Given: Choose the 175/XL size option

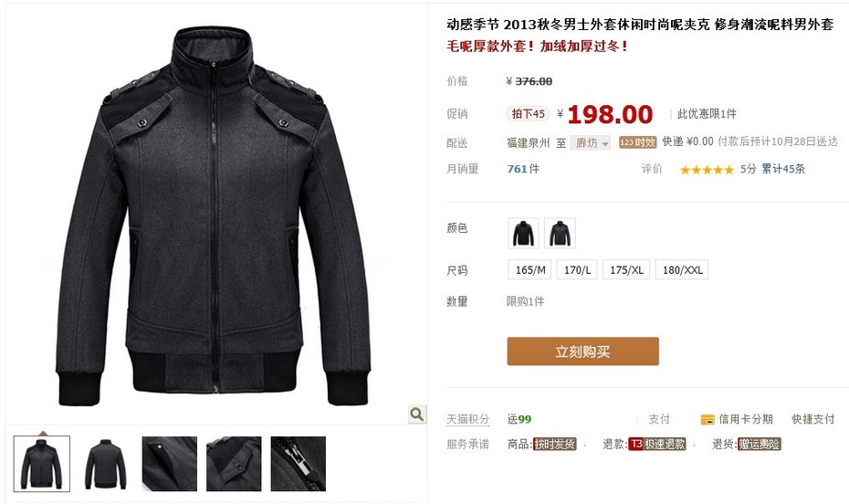Looking at the screenshot, I should (626, 269).
